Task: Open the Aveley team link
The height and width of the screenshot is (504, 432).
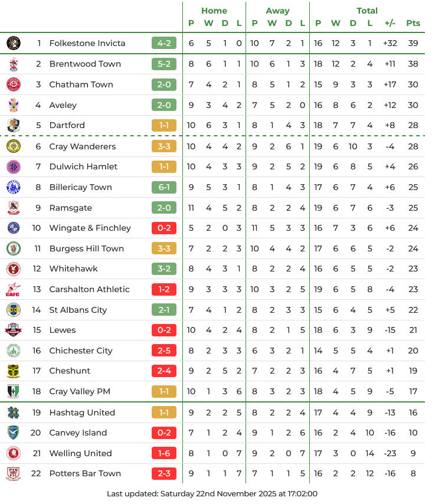Action: tap(63, 105)
